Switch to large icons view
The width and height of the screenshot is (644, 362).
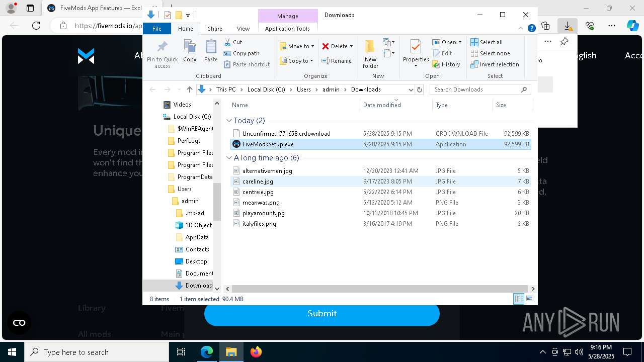530,299
